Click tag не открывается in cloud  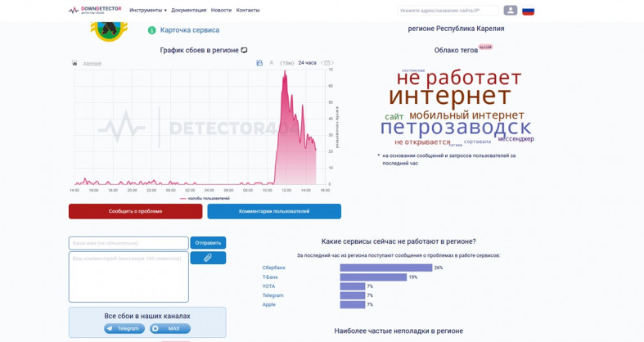point(422,142)
